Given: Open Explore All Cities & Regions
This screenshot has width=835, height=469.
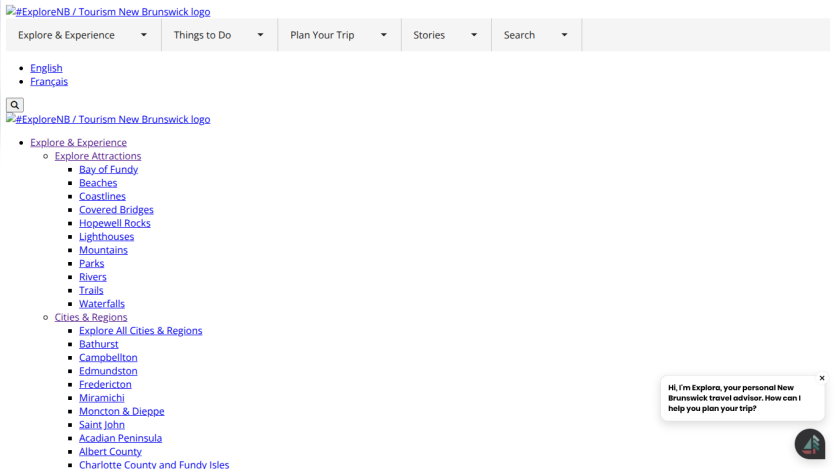Looking at the screenshot, I should (x=141, y=331).
